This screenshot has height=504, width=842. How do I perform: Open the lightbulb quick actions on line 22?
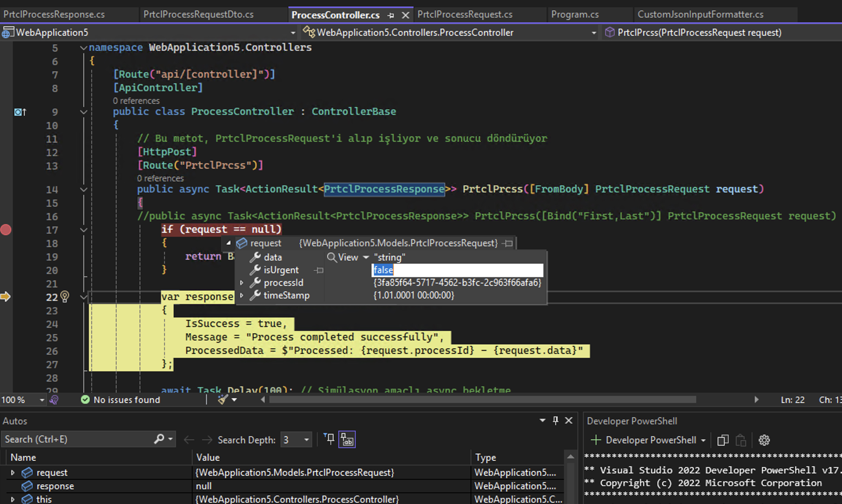[65, 297]
